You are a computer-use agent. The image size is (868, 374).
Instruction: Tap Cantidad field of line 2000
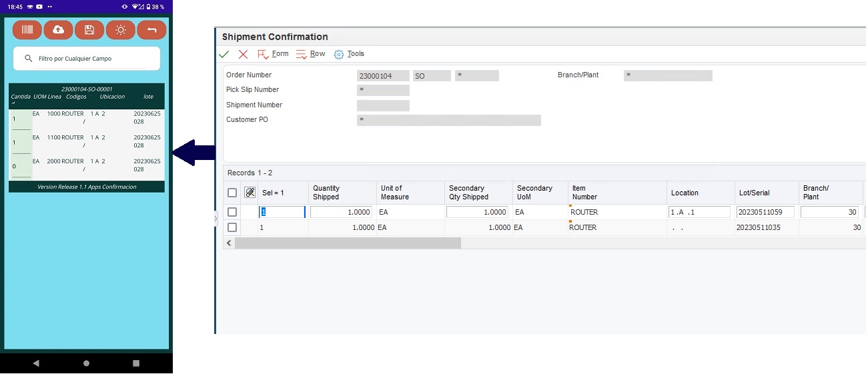(21, 167)
